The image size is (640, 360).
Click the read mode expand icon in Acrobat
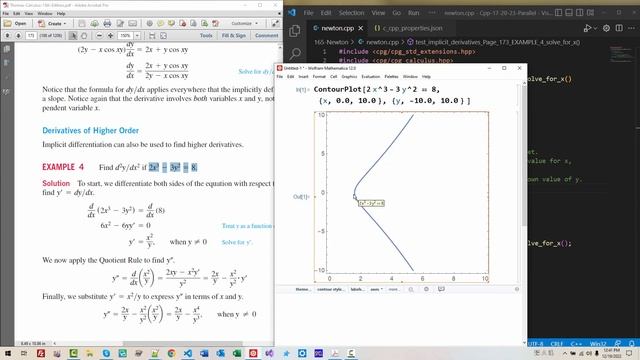pos(276,24)
